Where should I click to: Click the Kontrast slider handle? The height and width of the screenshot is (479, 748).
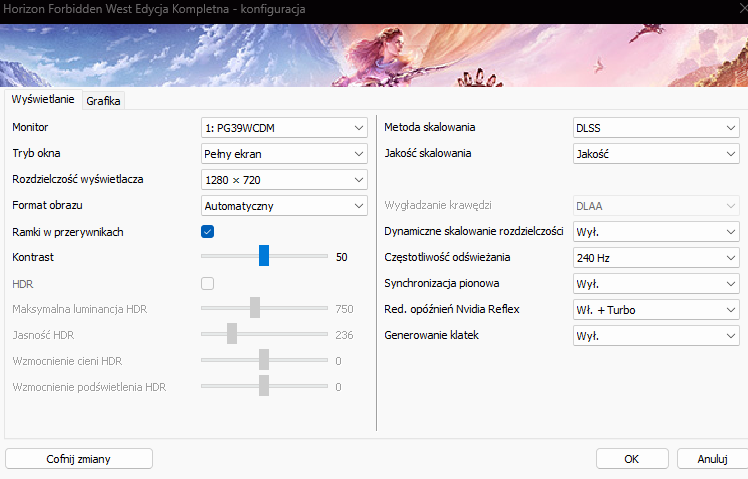coord(264,256)
